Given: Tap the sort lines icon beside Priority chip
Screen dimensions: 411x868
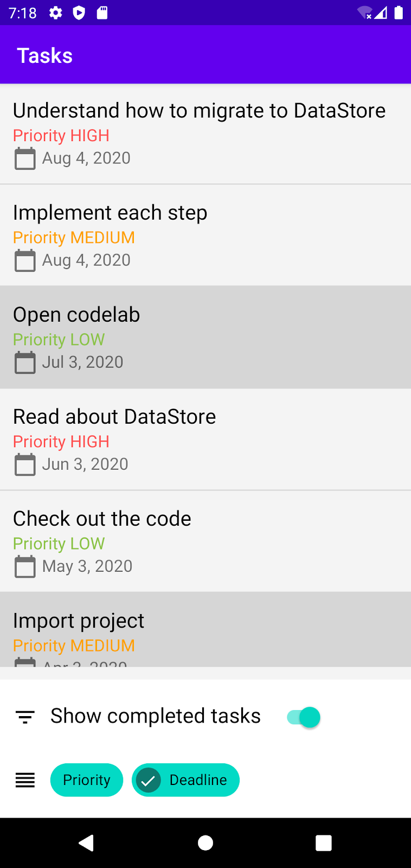Looking at the screenshot, I should (25, 780).
